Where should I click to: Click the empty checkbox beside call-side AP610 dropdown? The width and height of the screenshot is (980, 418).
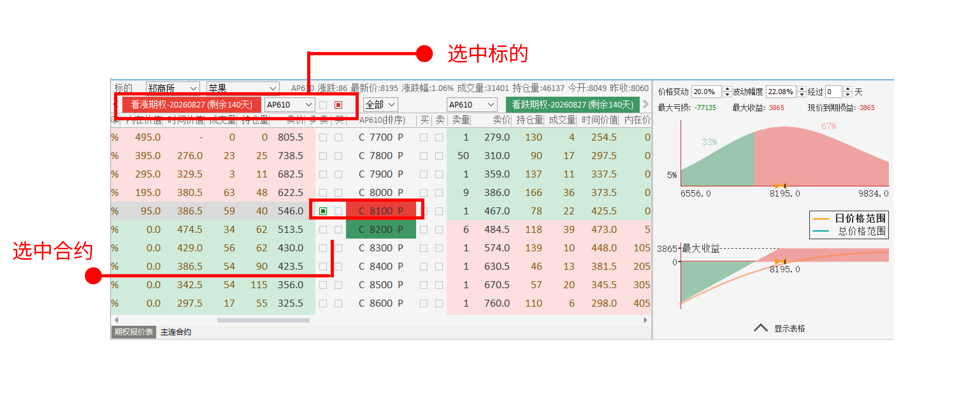[323, 105]
